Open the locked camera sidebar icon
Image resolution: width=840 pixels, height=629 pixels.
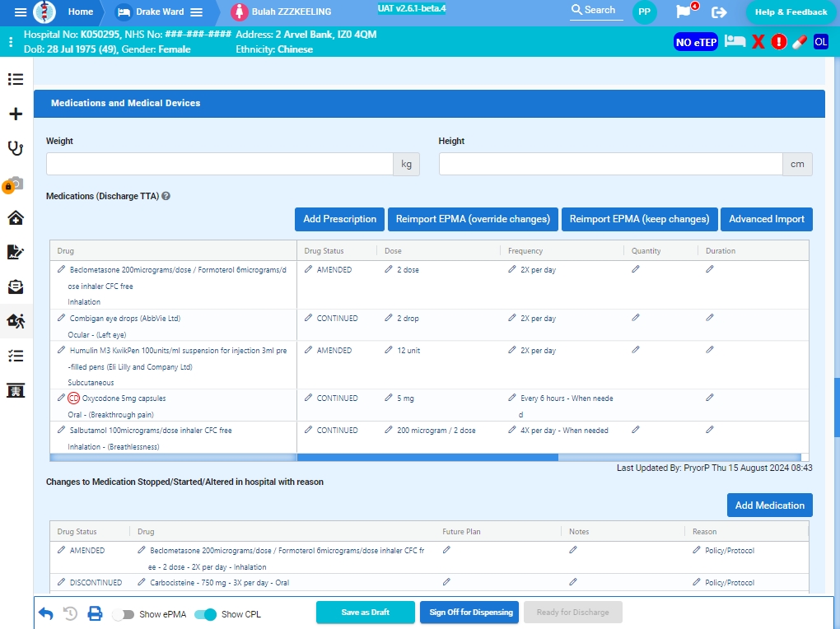[13, 184]
